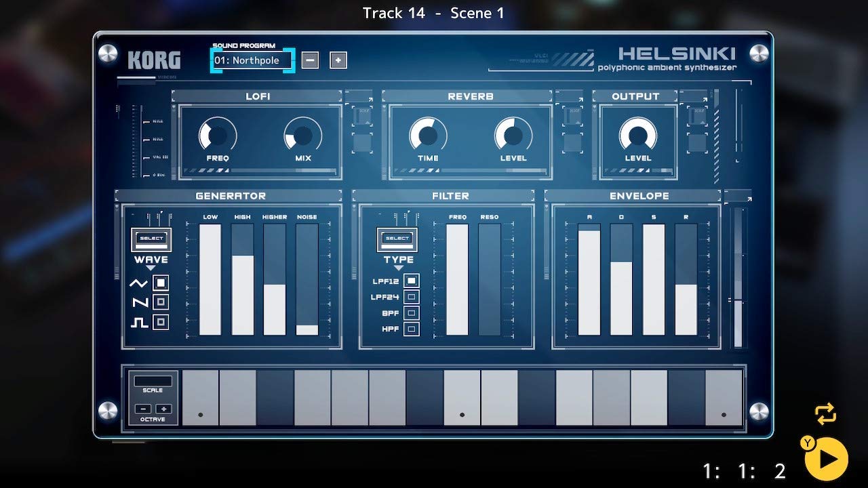Select the square wave waveform checkbox
This screenshot has width=868, height=488.
[x=161, y=322]
